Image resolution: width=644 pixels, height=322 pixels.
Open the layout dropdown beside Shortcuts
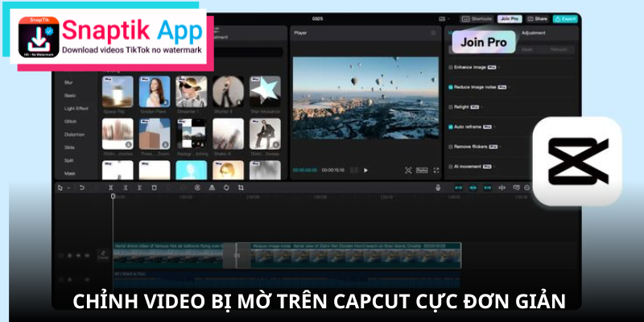(x=444, y=19)
